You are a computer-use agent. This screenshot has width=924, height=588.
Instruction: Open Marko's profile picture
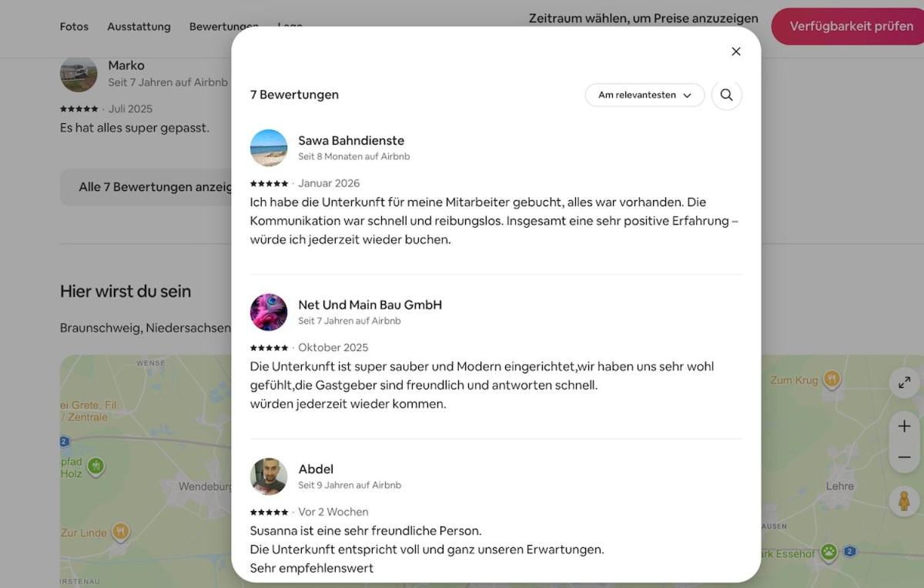coord(79,74)
